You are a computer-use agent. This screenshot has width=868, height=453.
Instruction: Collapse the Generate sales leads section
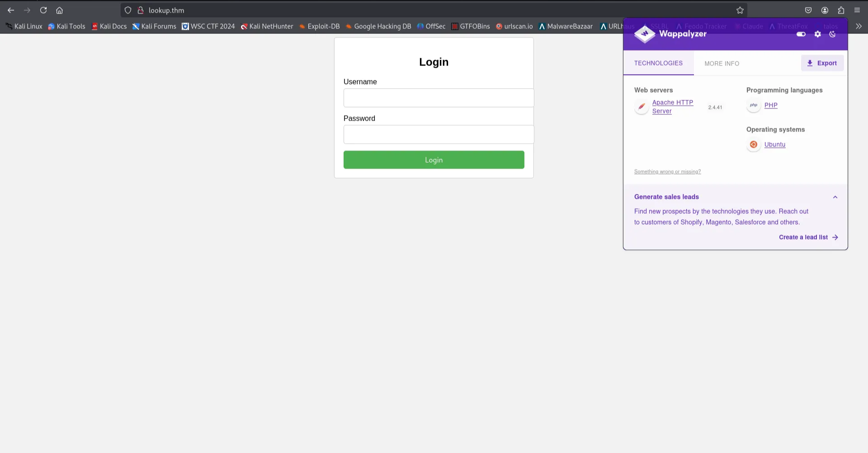[x=835, y=197]
